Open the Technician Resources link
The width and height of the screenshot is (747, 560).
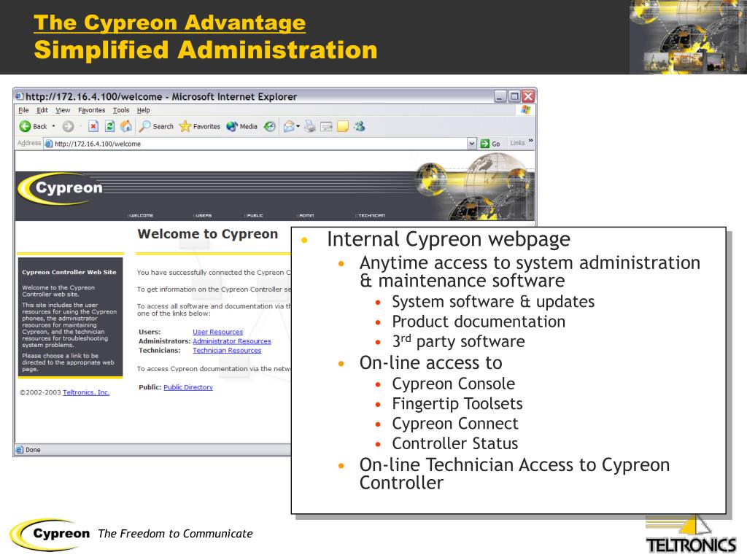(227, 350)
